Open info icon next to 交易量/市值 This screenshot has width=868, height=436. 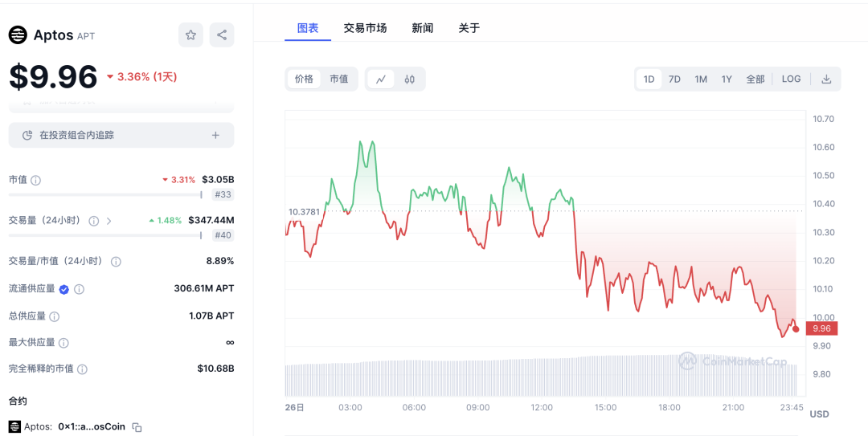(116, 262)
